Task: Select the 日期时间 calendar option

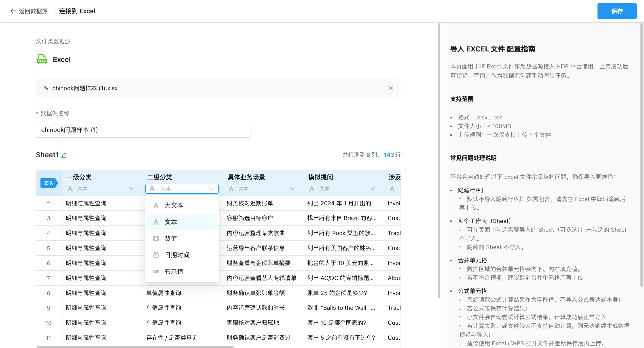Action: coord(182,255)
